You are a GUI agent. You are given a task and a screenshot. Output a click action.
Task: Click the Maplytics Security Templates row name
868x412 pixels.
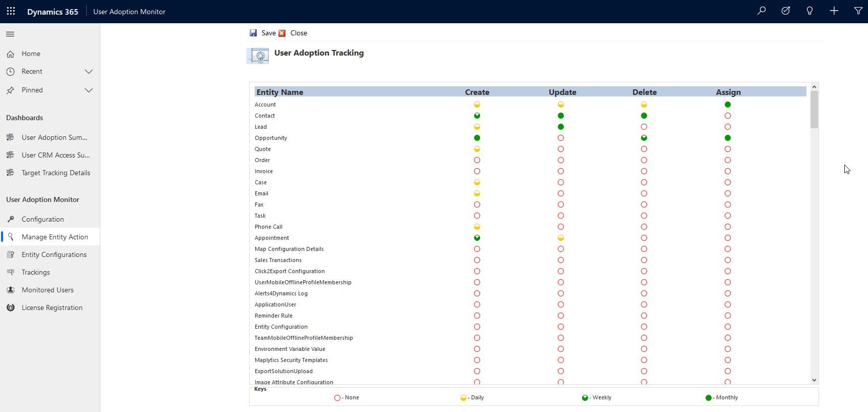291,360
